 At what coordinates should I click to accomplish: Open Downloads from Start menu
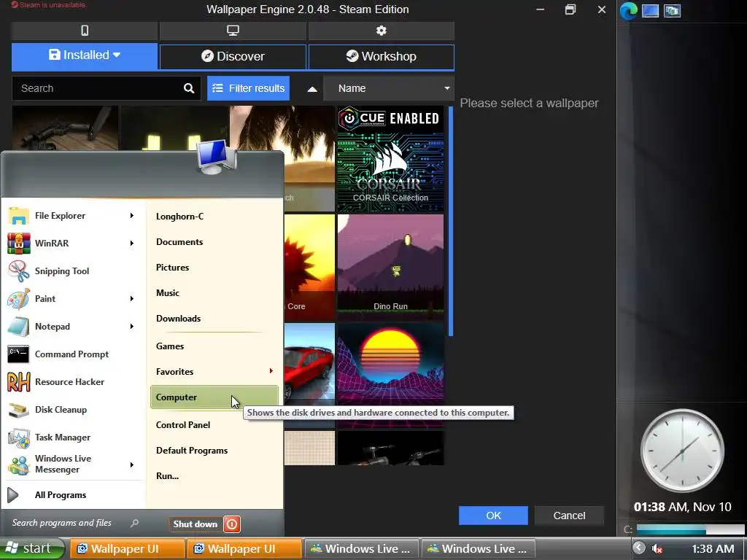[178, 319]
